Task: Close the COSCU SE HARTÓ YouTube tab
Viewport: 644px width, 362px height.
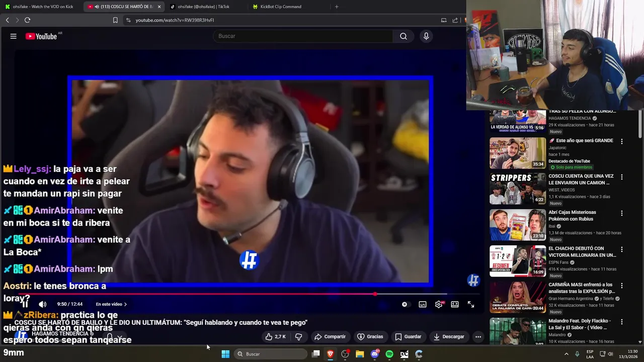Action: pos(159,7)
